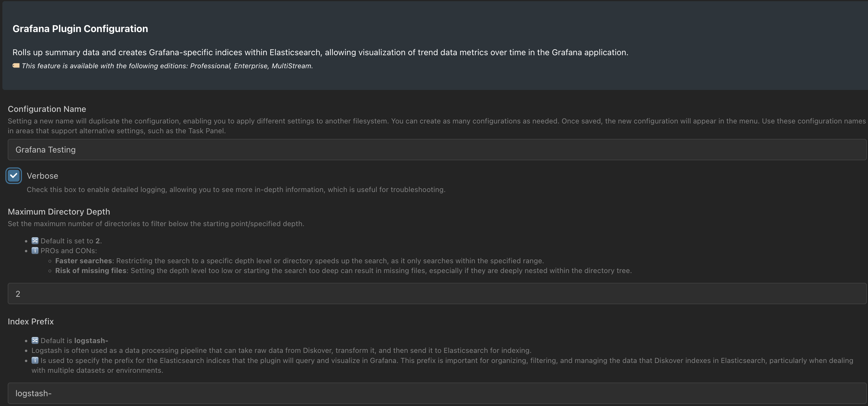Click the italic editions availability note
The image size is (868, 406).
coord(167,66)
